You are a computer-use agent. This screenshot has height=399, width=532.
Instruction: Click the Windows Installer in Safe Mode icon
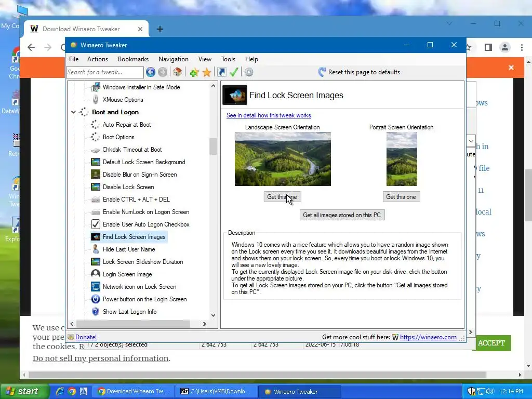[96, 87]
